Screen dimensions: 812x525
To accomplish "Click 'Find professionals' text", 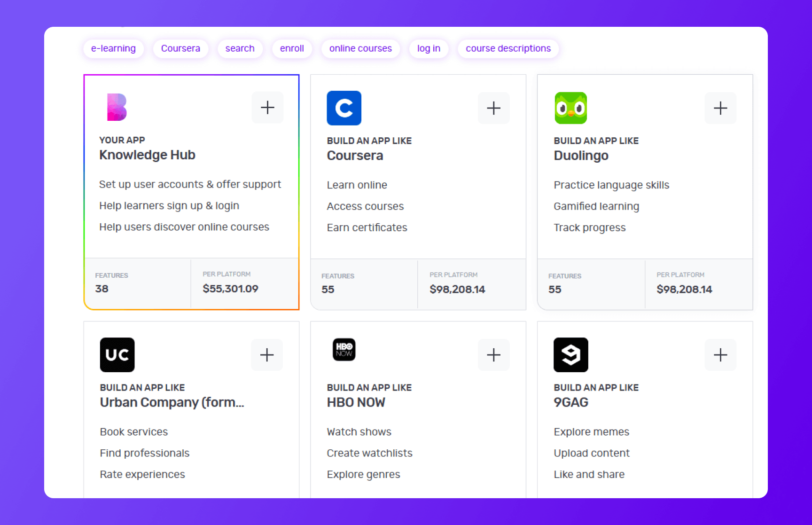I will pyautogui.click(x=145, y=453).
